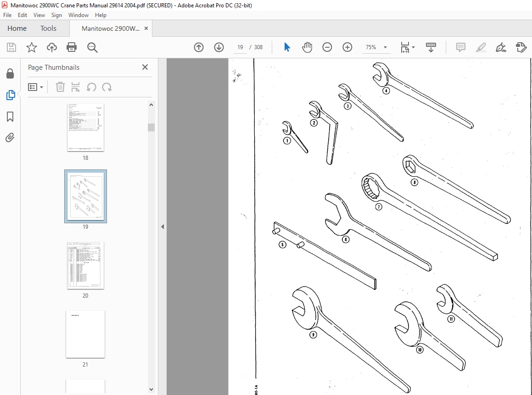Click the Page Thumbnails panel title
Image resolution: width=532 pixels, height=395 pixels.
[54, 67]
